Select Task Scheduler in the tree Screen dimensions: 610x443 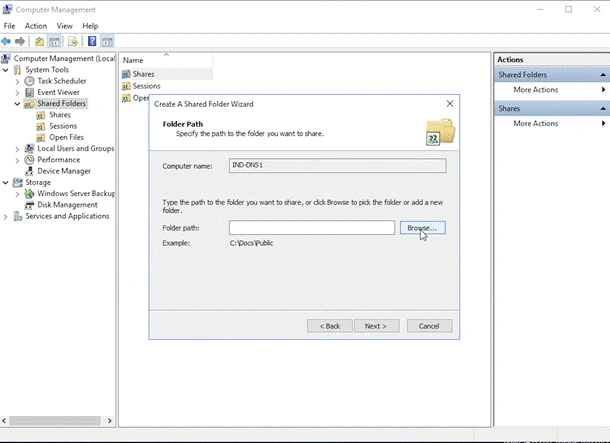tap(62, 81)
